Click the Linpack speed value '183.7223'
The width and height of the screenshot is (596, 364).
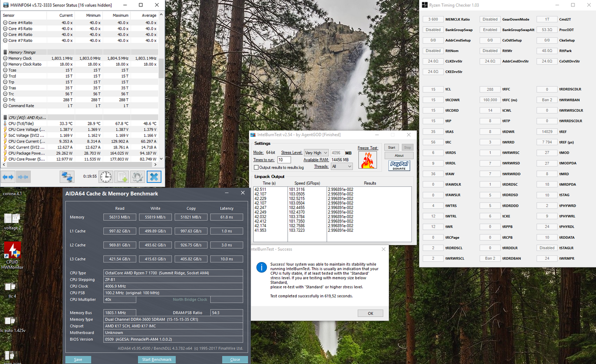297,230
